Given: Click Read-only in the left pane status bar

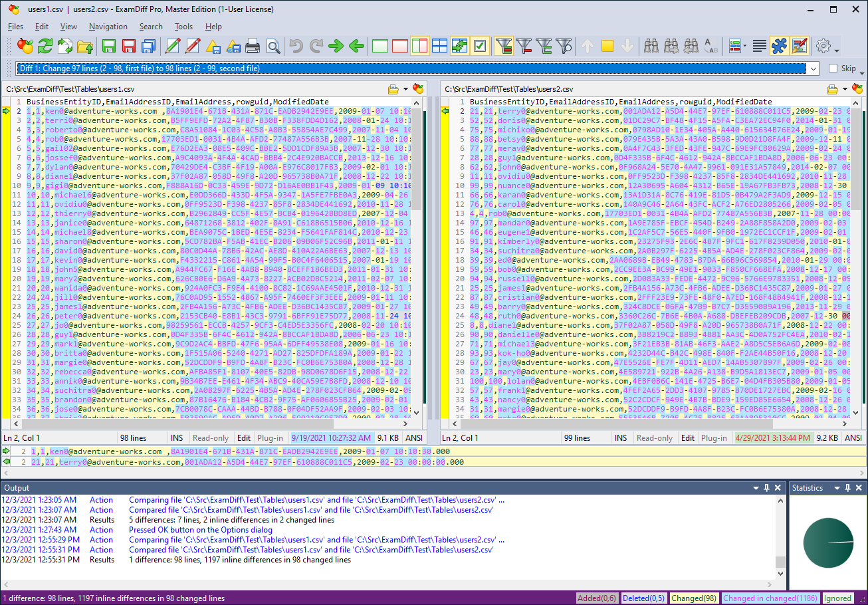Looking at the screenshot, I should (x=211, y=438).
